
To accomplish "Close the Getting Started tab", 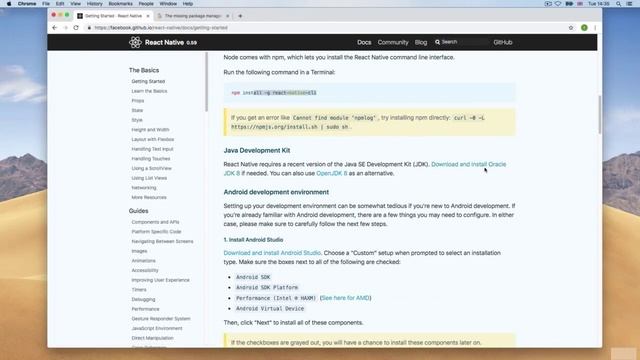I will point(148,16).
